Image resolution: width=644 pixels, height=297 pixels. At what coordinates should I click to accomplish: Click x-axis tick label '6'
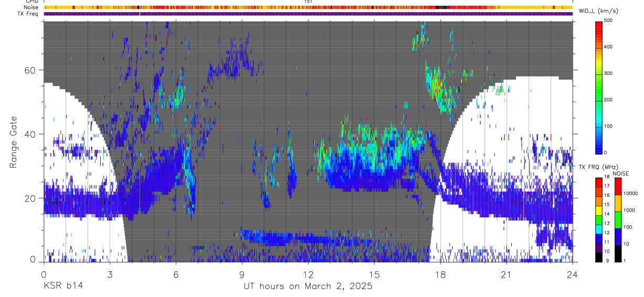176,274
